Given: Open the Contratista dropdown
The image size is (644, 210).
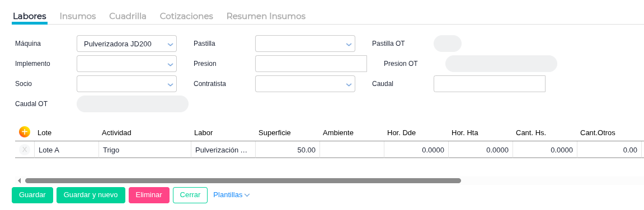Looking at the screenshot, I should pos(305,84).
